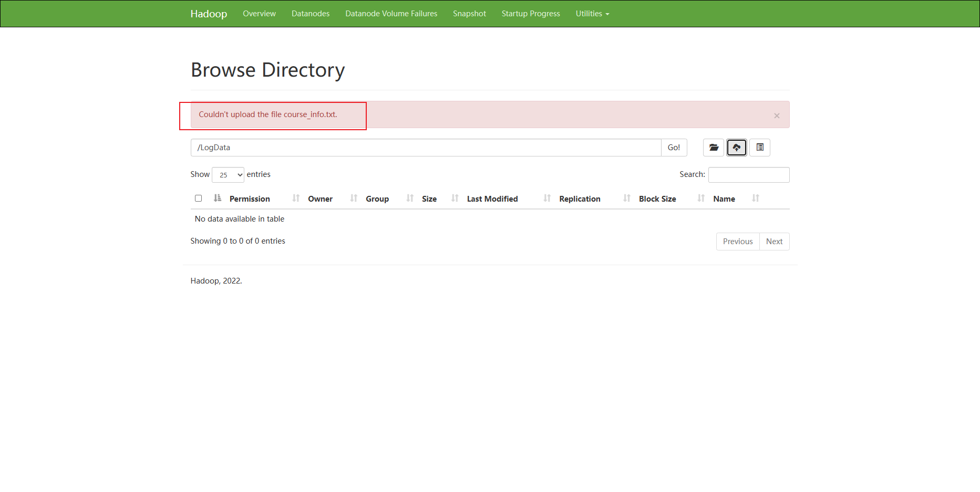Sort table by Permission column
Viewport: 980px width, 492px height.
(250, 199)
